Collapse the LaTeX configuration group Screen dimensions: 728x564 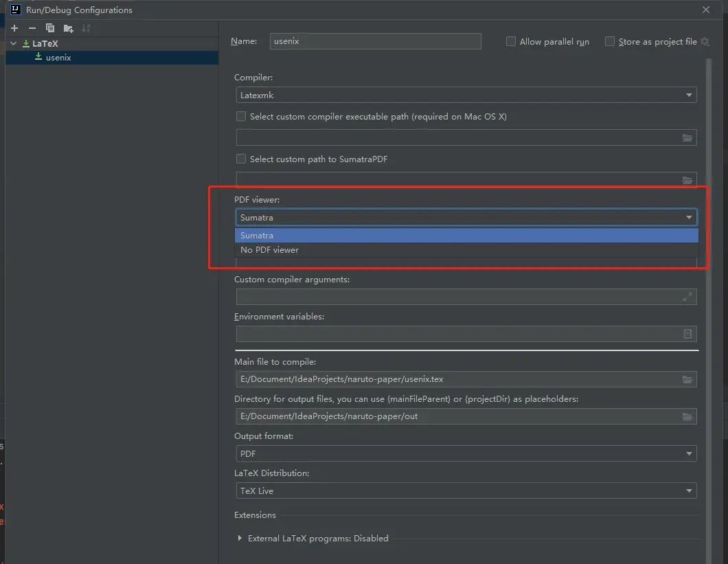click(12, 43)
